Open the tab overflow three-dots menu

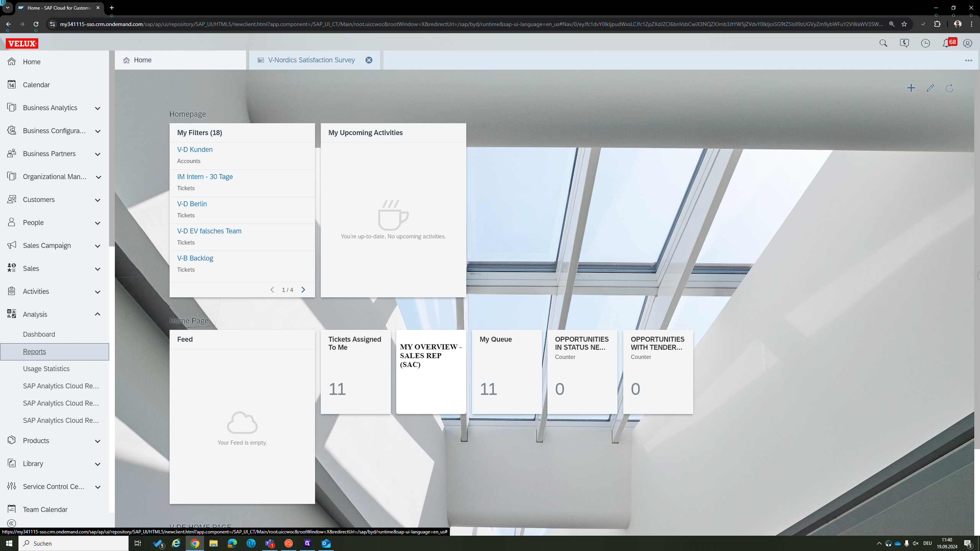click(969, 60)
